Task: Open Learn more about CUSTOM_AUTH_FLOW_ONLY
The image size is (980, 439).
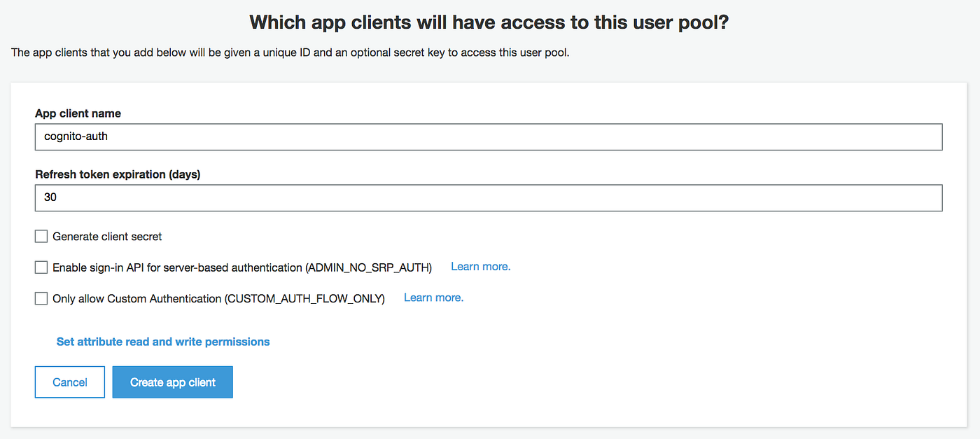Action: point(433,297)
